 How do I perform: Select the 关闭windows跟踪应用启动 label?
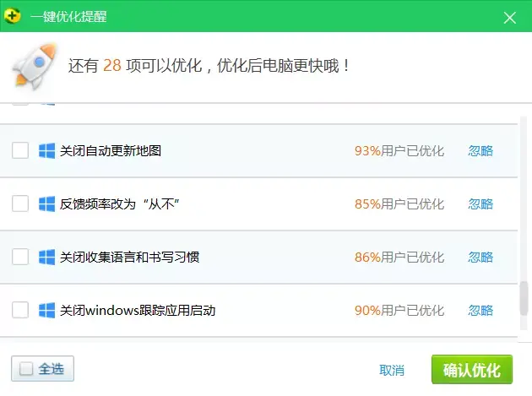[x=138, y=311]
